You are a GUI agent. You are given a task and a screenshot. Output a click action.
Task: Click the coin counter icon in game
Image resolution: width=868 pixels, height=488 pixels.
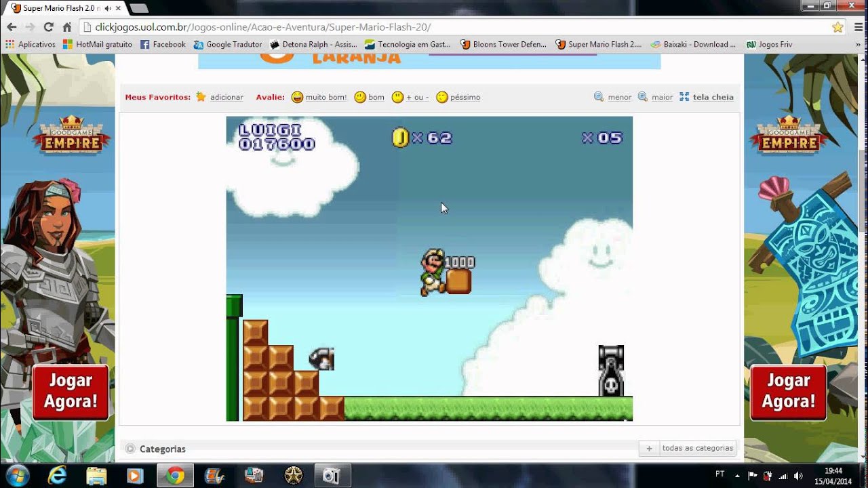(400, 138)
